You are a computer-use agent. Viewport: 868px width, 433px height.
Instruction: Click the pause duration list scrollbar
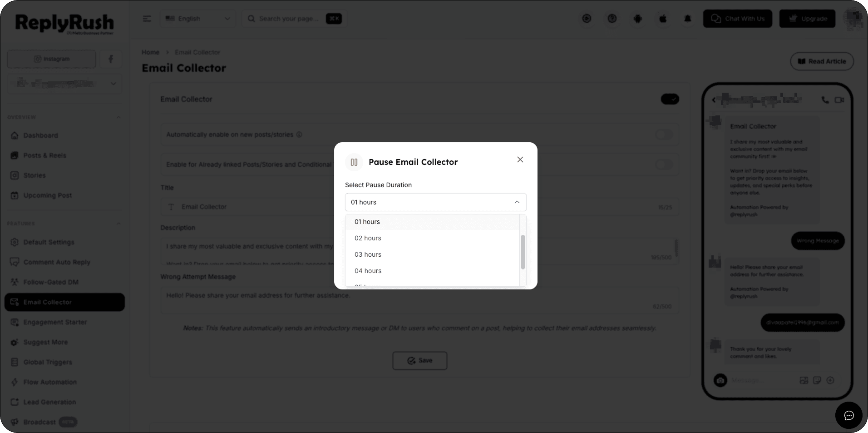coord(523,252)
